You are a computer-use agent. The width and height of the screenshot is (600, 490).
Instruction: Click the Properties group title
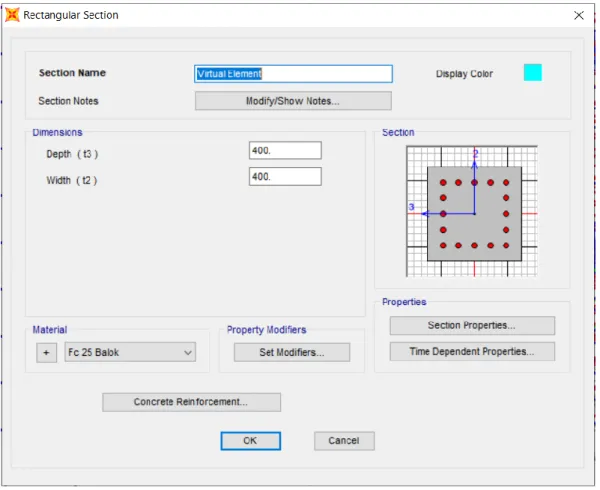click(404, 302)
